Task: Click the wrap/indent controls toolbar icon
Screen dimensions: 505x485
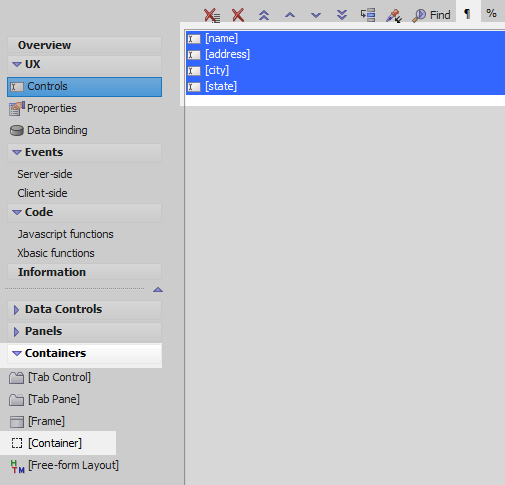Action: (x=368, y=15)
